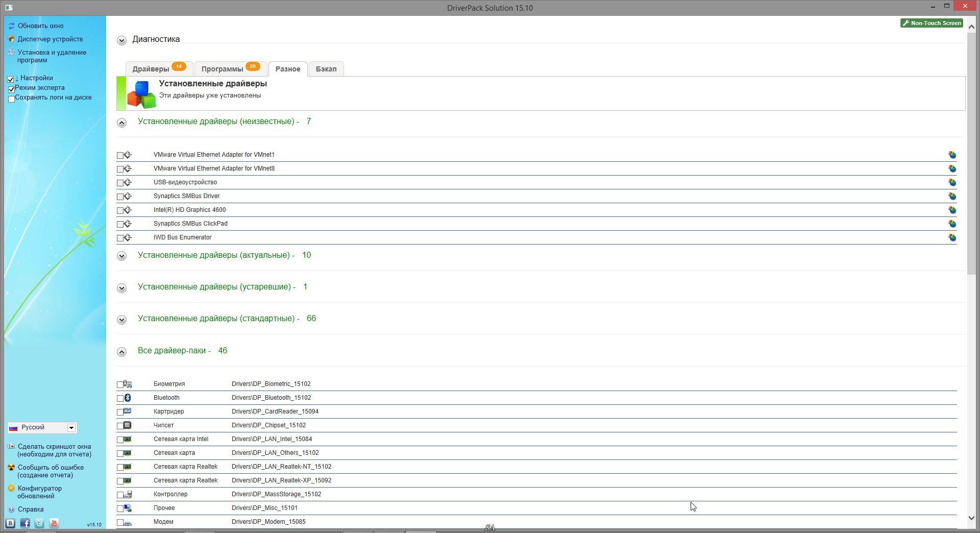
Task: Click the Контроллер driver pack icon
Action: 128,494
